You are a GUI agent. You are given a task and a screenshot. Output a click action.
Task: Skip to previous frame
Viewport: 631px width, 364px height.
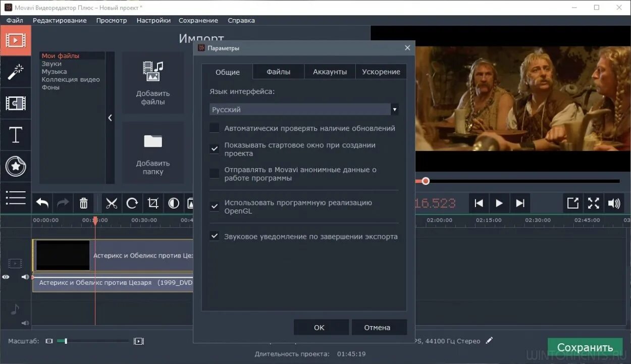[x=479, y=203]
